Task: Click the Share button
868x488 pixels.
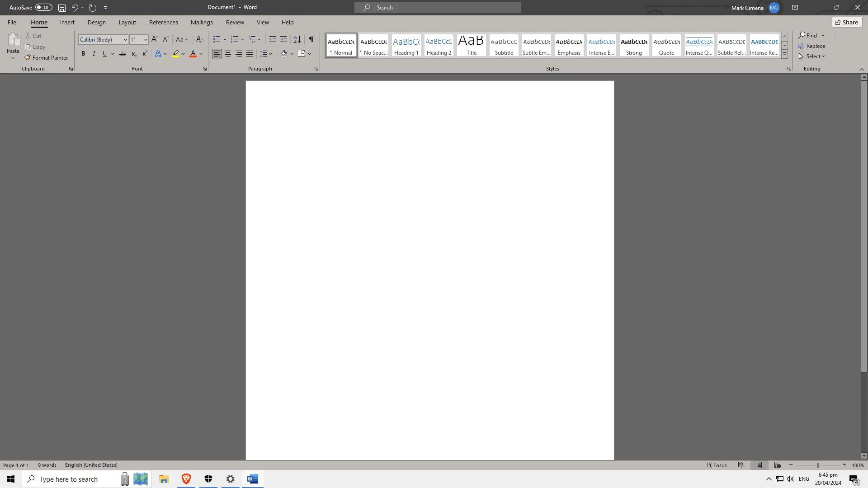Action: [847, 22]
